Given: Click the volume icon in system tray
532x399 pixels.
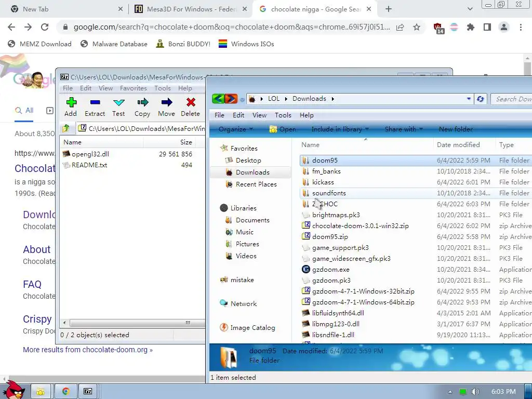Looking at the screenshot, I should pyautogui.click(x=475, y=392).
